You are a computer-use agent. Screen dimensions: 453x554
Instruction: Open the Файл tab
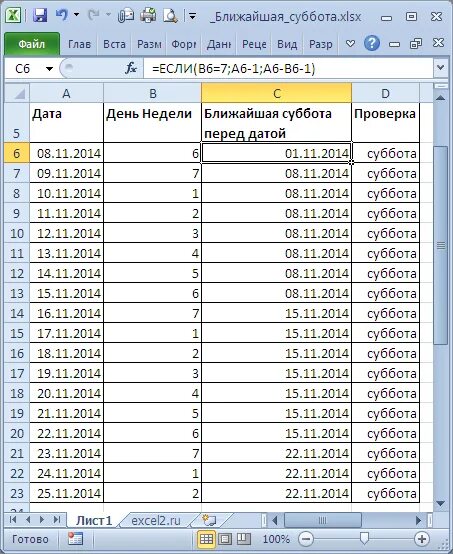[x=32, y=44]
